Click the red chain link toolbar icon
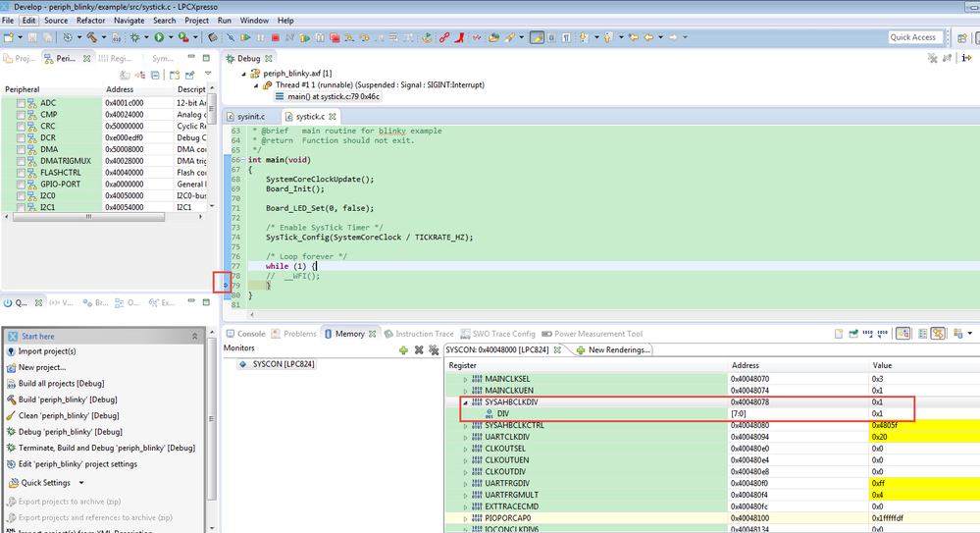The height and width of the screenshot is (533, 980). [x=444, y=37]
